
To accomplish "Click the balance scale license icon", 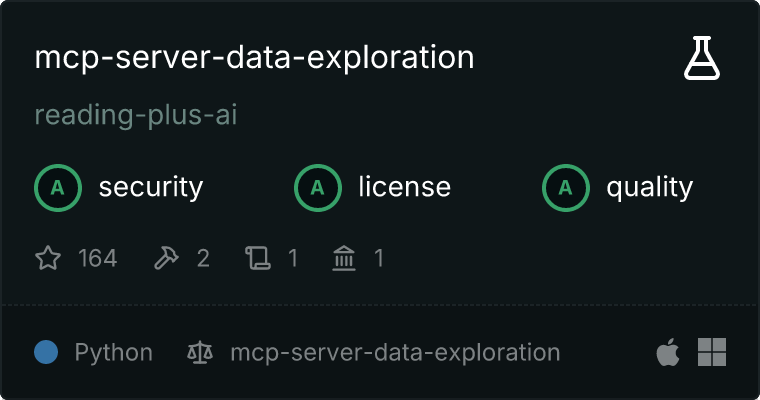I will [x=200, y=352].
